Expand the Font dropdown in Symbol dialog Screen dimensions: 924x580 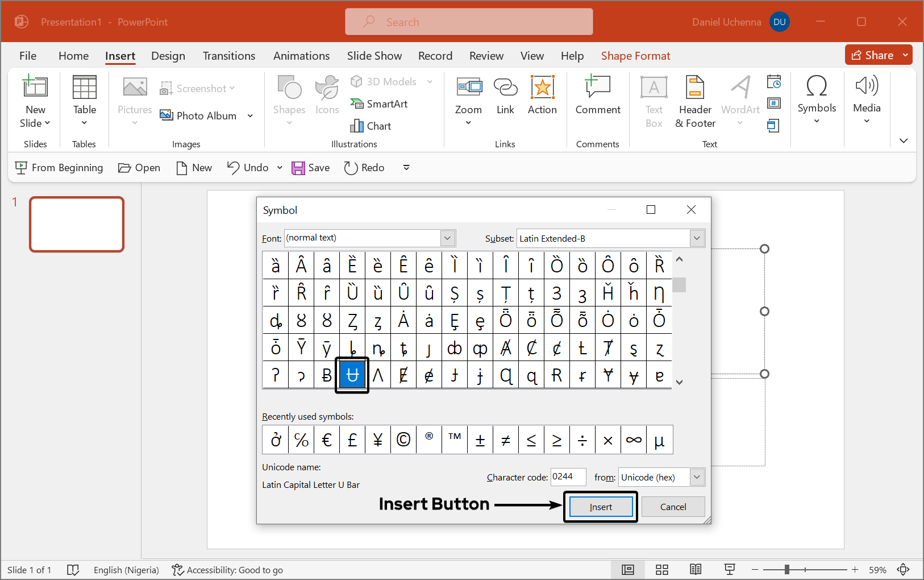click(x=448, y=238)
